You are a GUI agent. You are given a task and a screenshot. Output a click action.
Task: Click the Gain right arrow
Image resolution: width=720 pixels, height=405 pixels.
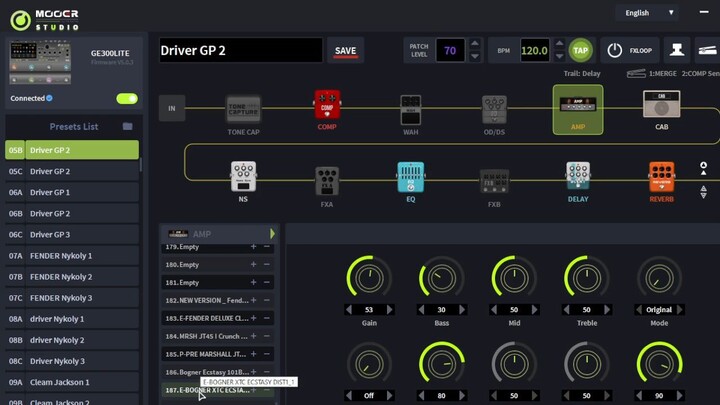tap(390, 309)
